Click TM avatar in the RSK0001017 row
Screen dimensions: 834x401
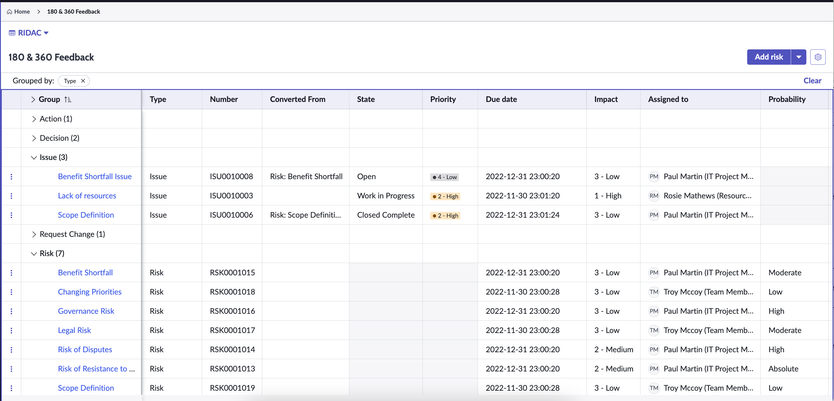pos(654,330)
